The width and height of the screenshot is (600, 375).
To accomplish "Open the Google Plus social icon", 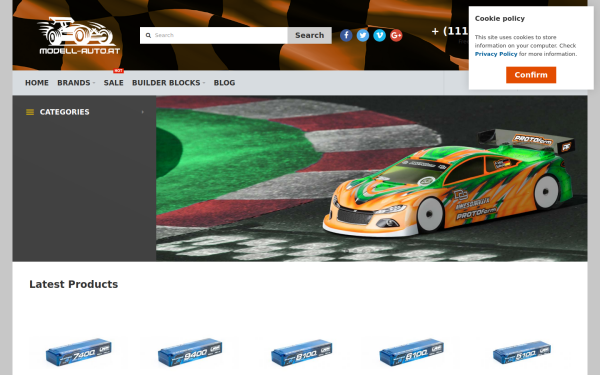I will [396, 35].
